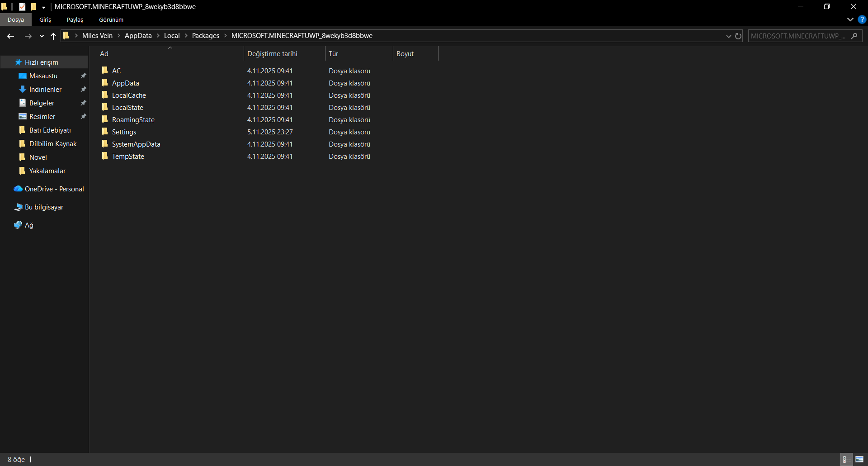Image resolution: width=868 pixels, height=466 pixels.
Task: Click the back navigation arrow
Action: [10, 36]
